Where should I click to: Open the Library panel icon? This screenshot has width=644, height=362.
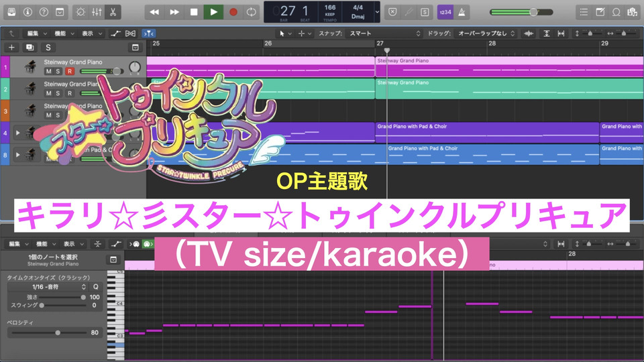pos(11,12)
